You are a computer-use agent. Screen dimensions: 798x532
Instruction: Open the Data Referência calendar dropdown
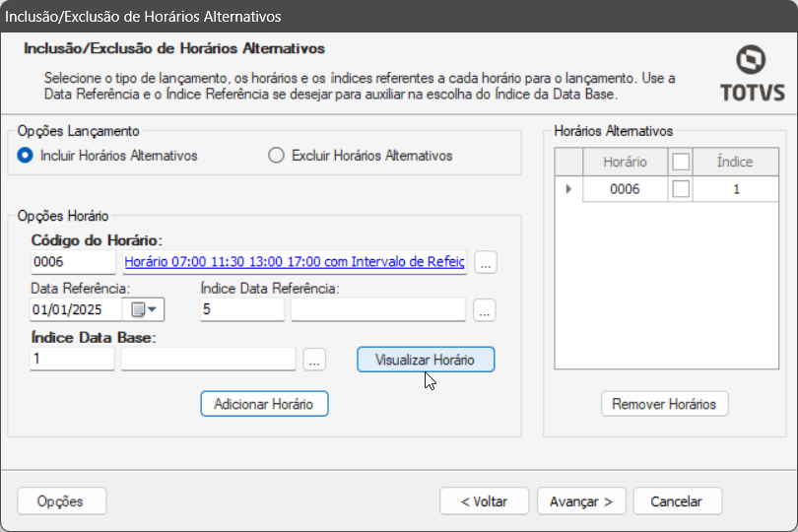[x=144, y=309]
